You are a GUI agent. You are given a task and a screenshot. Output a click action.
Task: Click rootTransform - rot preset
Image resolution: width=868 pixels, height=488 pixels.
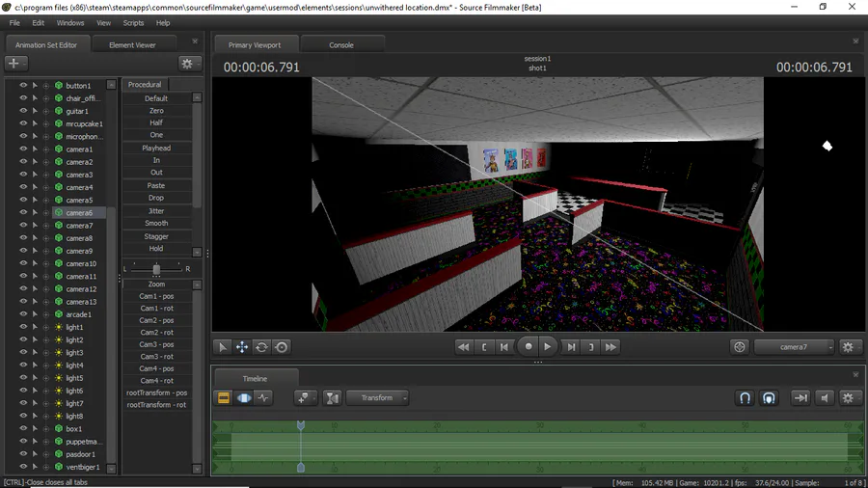coord(156,405)
